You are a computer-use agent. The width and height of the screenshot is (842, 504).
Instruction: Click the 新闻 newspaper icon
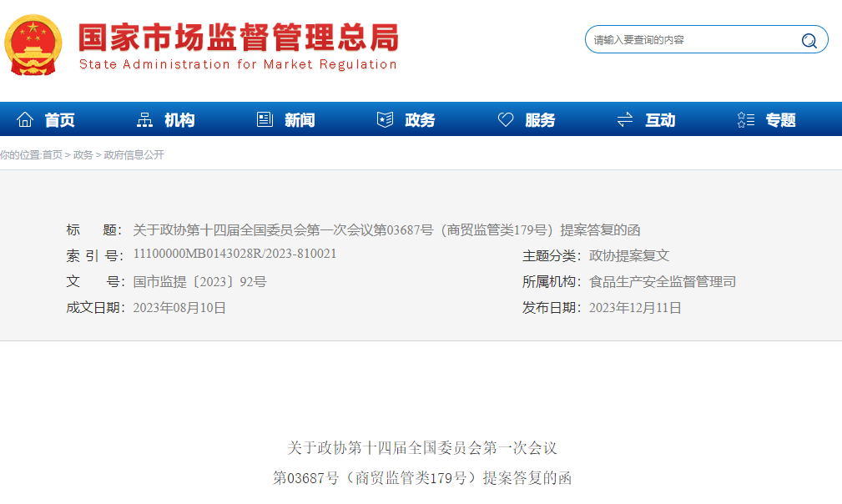[264, 118]
